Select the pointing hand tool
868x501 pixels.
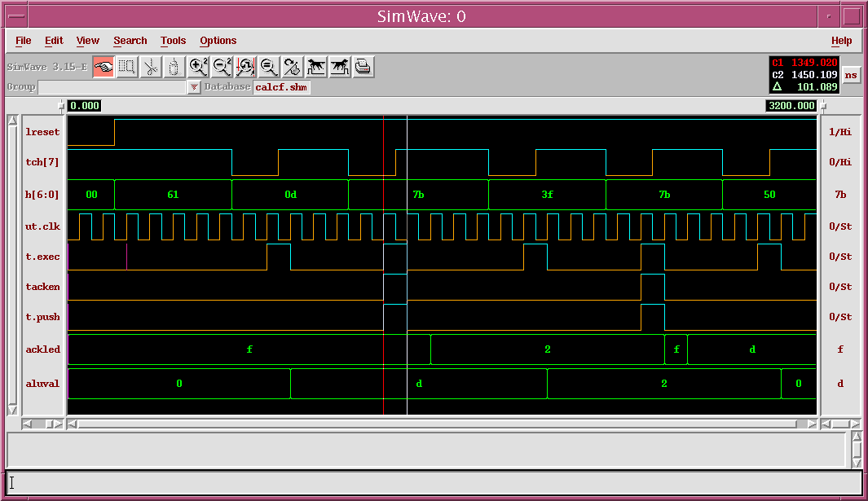click(104, 68)
